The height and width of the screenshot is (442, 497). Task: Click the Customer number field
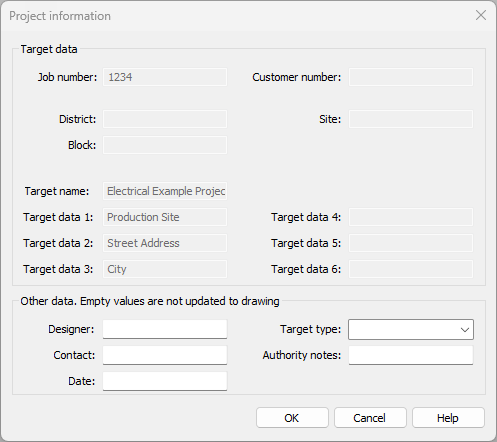pyautogui.click(x=411, y=77)
